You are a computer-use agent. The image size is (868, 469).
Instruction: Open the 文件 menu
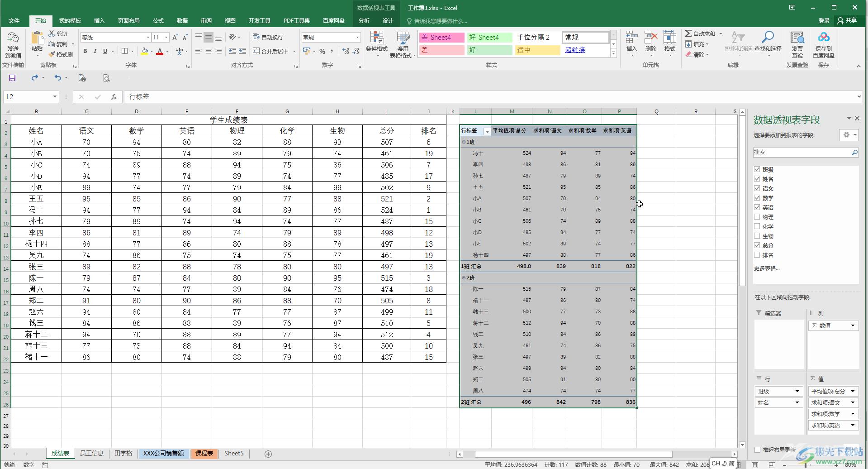(x=14, y=21)
